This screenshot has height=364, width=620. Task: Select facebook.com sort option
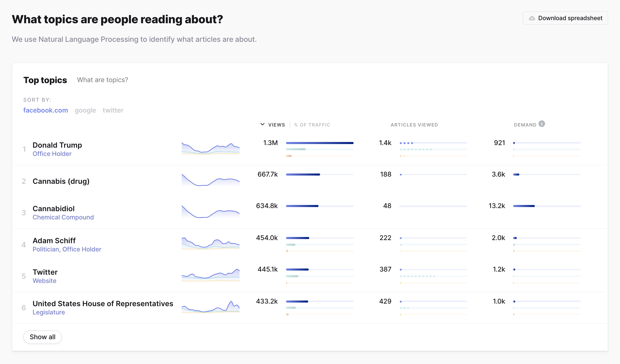click(45, 110)
